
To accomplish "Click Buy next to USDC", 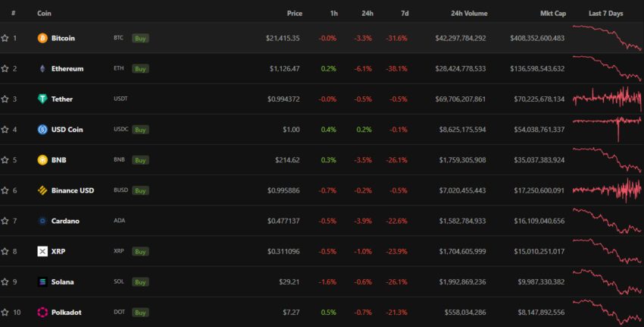I will click(140, 130).
